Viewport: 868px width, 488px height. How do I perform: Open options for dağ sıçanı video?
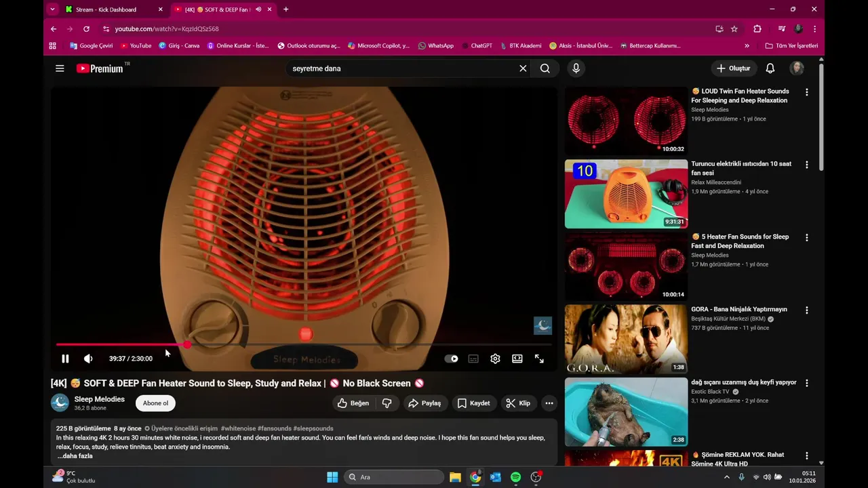[x=806, y=383]
